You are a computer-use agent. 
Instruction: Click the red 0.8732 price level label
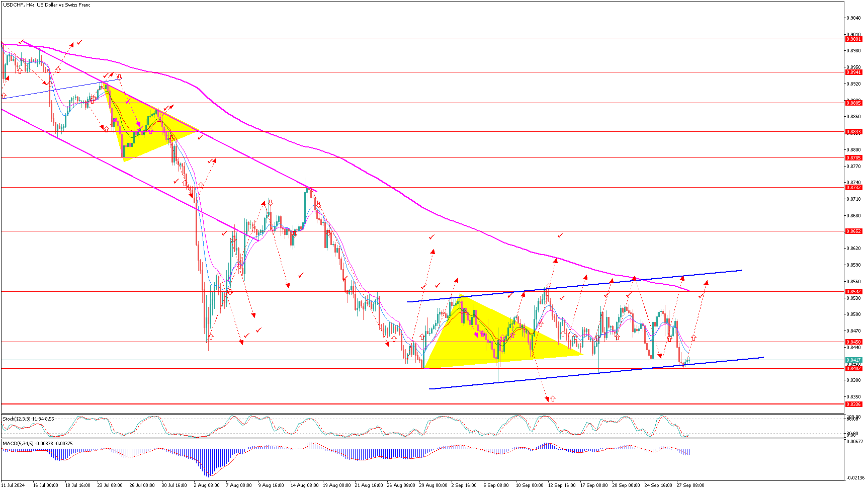[x=853, y=188]
